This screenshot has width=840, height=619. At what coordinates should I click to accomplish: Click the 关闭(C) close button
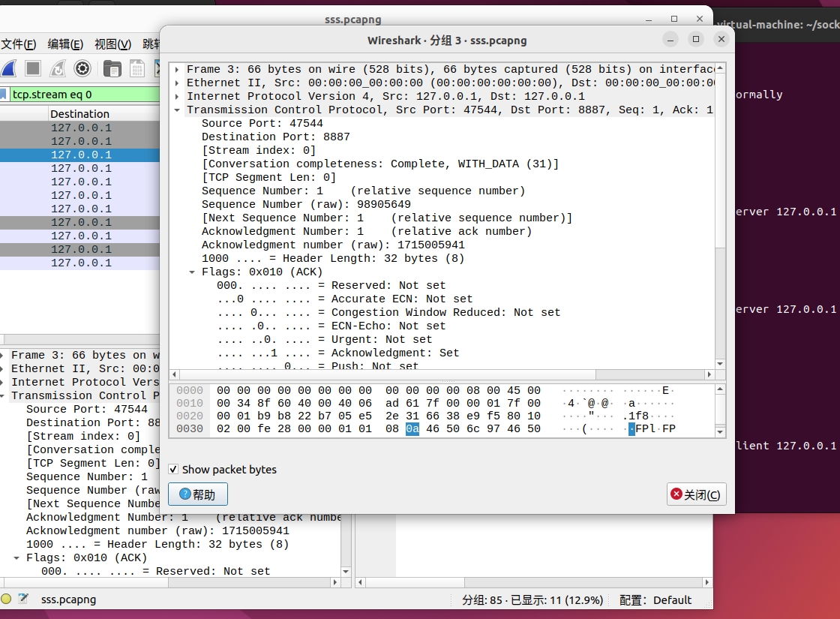[x=697, y=494]
